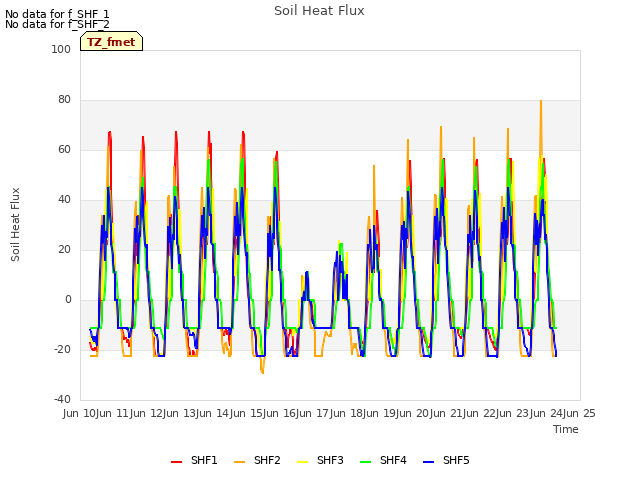Click the SHF5 legend label

point(456,460)
